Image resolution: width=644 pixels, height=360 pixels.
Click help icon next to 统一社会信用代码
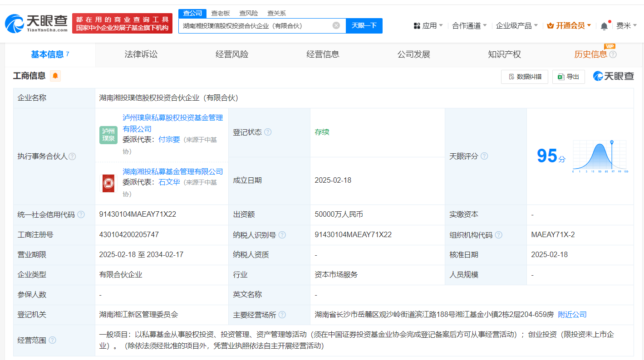point(81,215)
